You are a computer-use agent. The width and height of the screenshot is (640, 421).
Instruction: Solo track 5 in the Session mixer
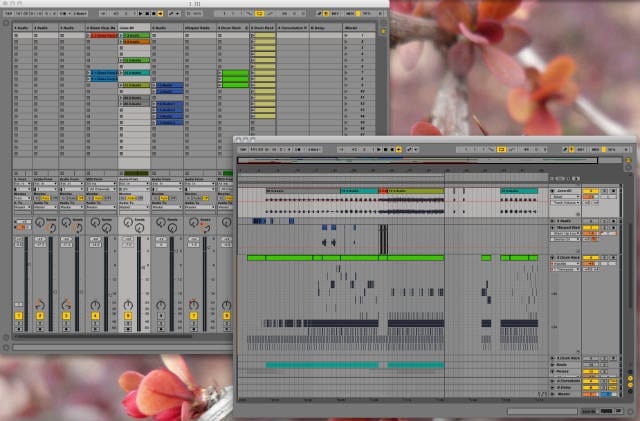click(x=128, y=323)
